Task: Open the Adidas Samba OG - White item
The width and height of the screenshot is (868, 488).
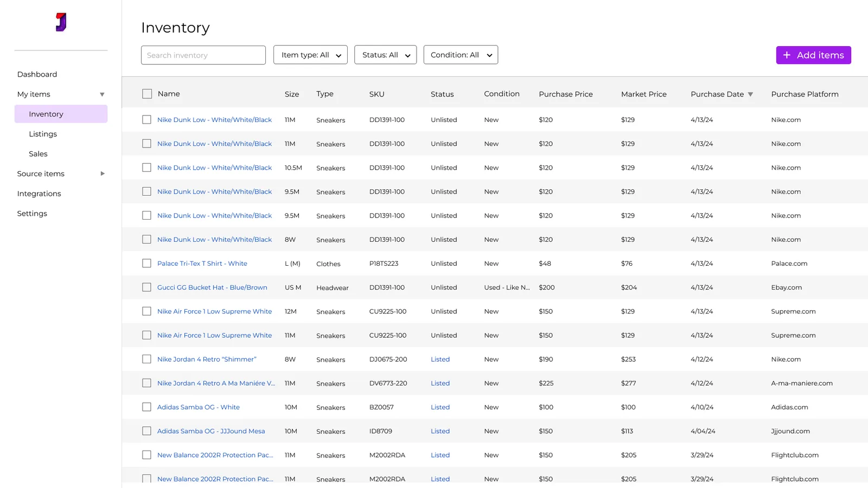Action: (199, 407)
